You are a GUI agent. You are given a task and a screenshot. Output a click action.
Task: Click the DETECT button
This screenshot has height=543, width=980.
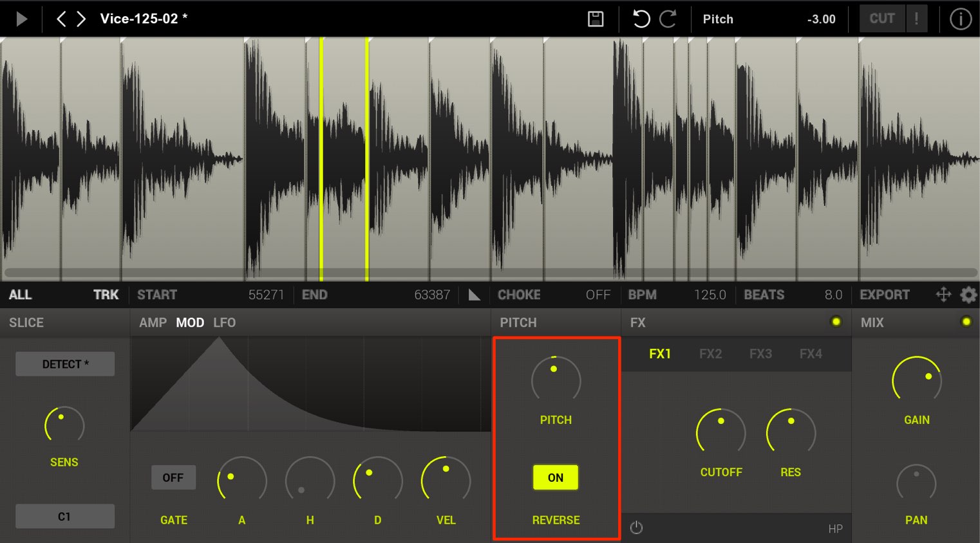(x=65, y=364)
